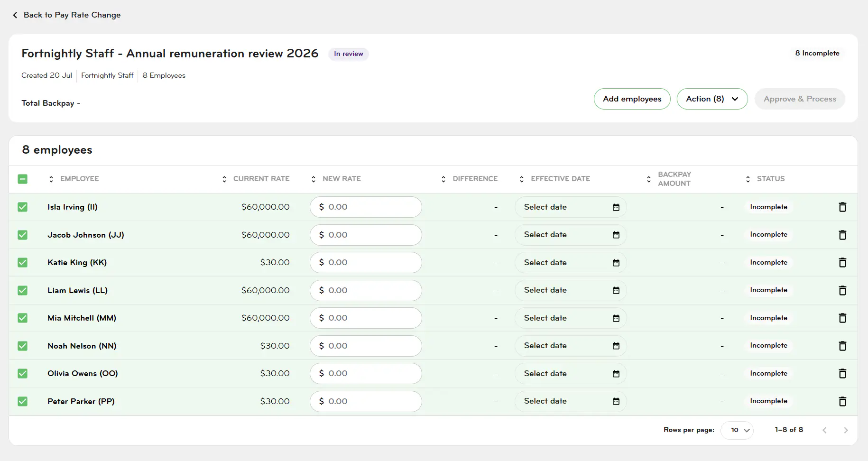Select date for Jacob Johnson
The image size is (868, 461).
point(571,235)
